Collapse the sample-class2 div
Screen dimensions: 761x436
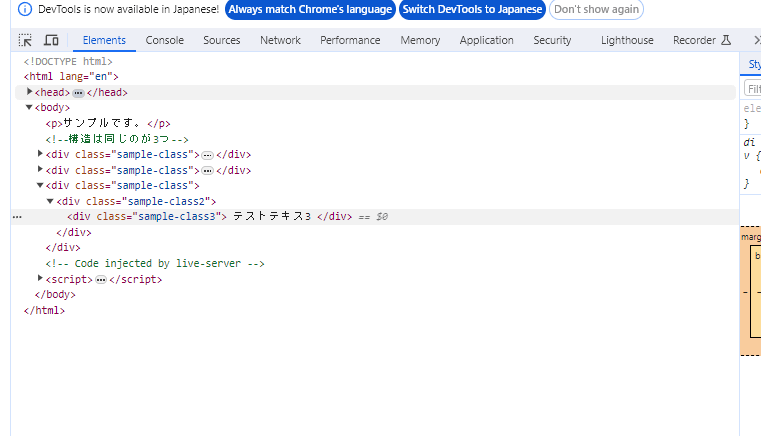point(50,201)
